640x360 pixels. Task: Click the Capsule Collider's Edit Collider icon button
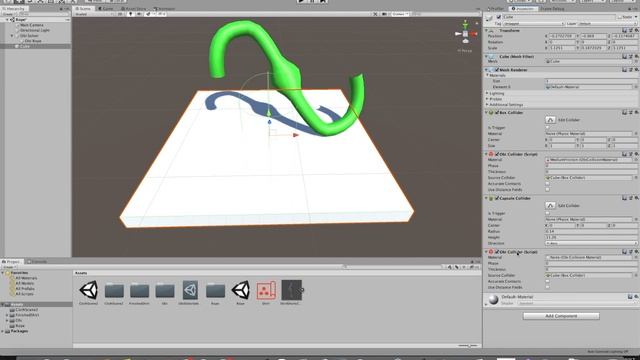click(x=550, y=206)
